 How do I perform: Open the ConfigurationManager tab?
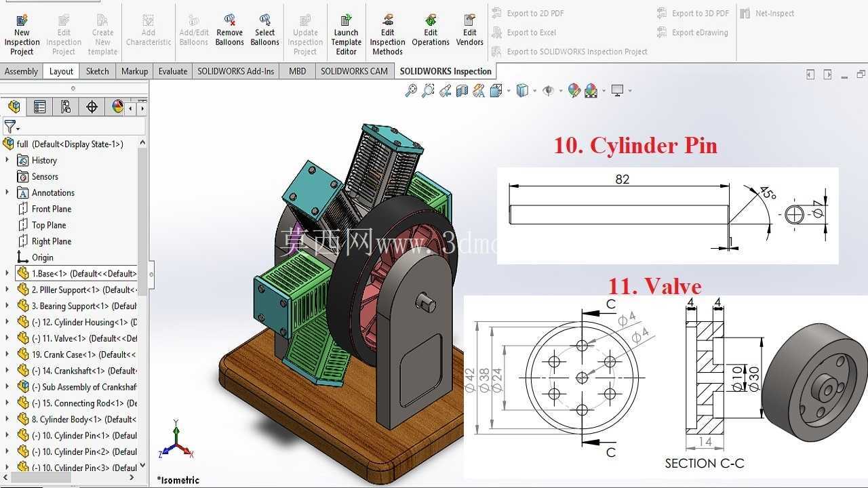click(66, 106)
